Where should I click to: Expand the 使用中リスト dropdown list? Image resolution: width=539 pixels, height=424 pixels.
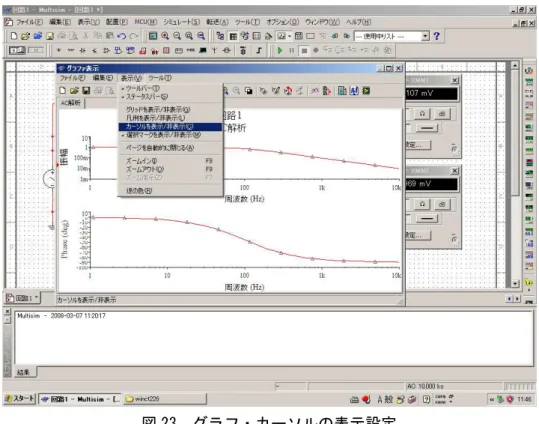426,36
